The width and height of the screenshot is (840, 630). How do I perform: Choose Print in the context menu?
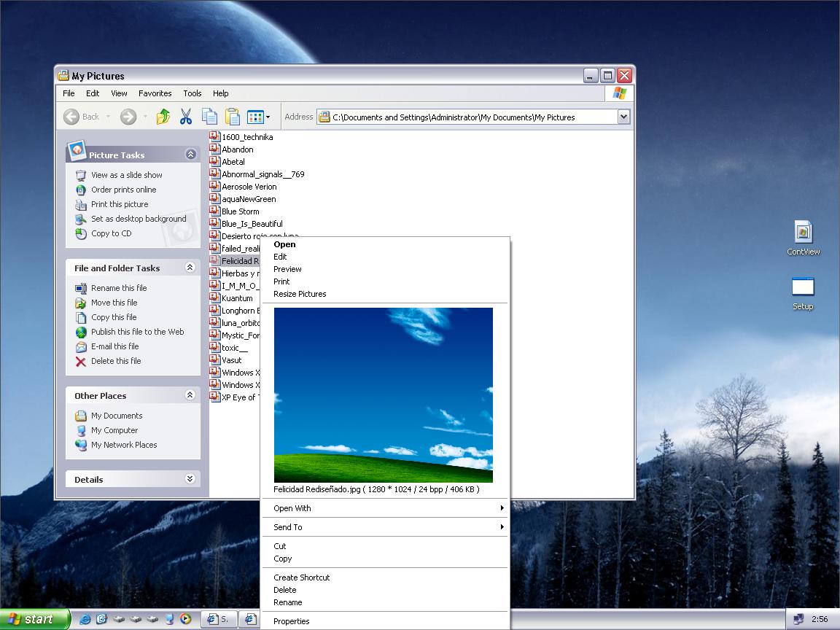(384, 281)
